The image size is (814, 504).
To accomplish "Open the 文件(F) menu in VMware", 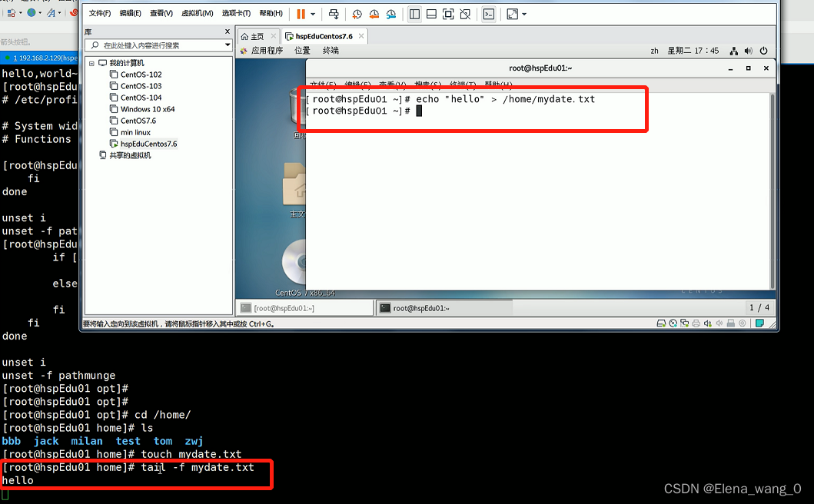I will (x=100, y=13).
